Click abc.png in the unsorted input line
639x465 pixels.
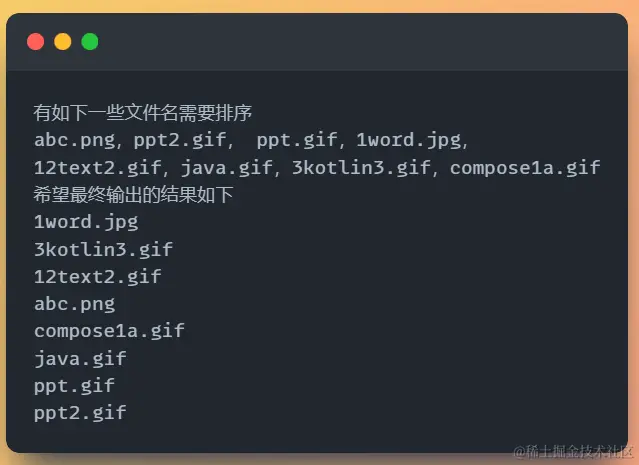coord(75,140)
